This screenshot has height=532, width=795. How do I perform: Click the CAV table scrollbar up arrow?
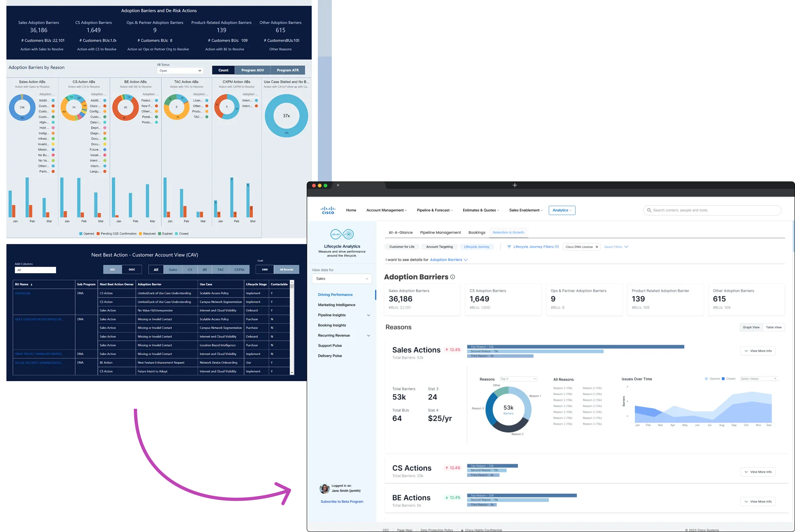point(292,282)
